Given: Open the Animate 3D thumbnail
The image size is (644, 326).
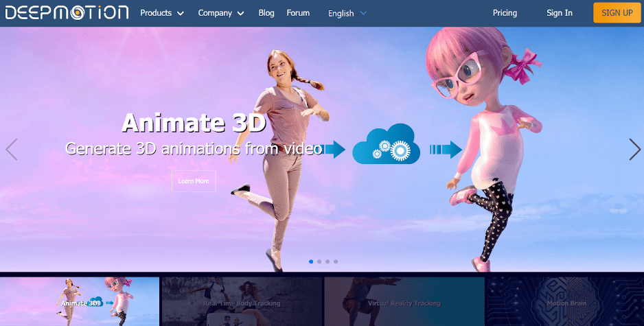Looking at the screenshot, I should click(x=80, y=301).
